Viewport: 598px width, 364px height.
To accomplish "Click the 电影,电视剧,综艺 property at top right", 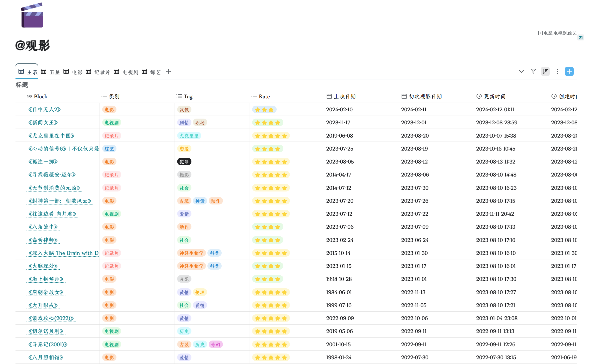I will [x=557, y=33].
